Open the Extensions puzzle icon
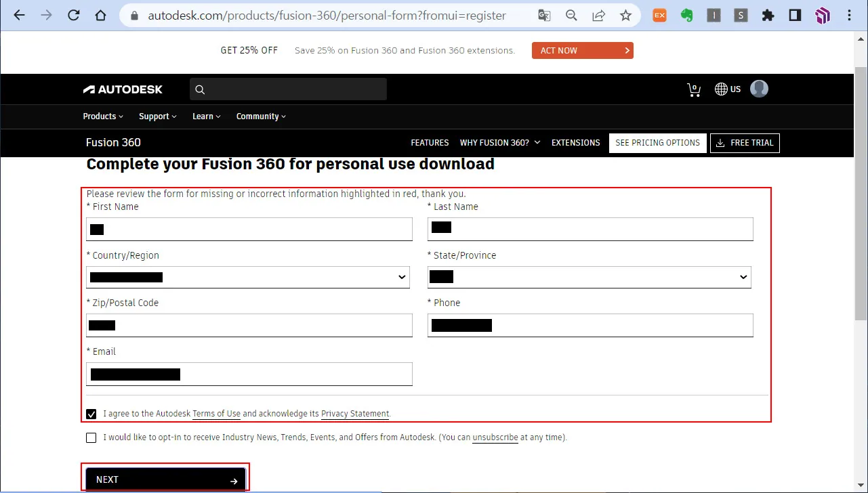 pos(768,15)
